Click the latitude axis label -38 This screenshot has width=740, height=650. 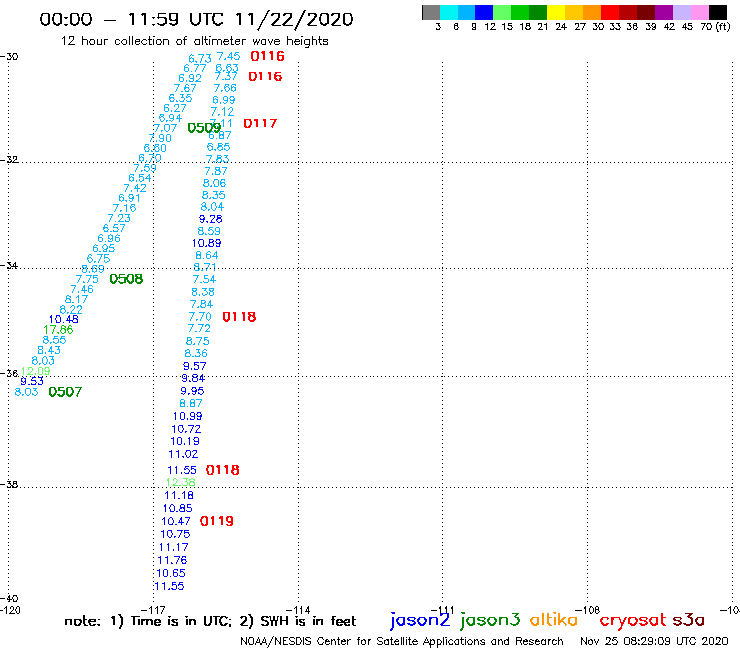(x=9, y=485)
